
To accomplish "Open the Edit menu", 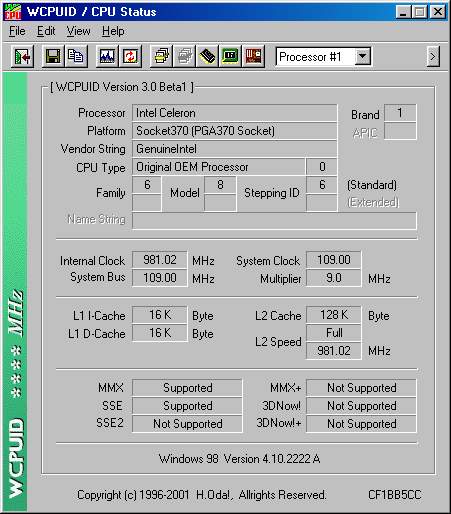I will pos(46,31).
